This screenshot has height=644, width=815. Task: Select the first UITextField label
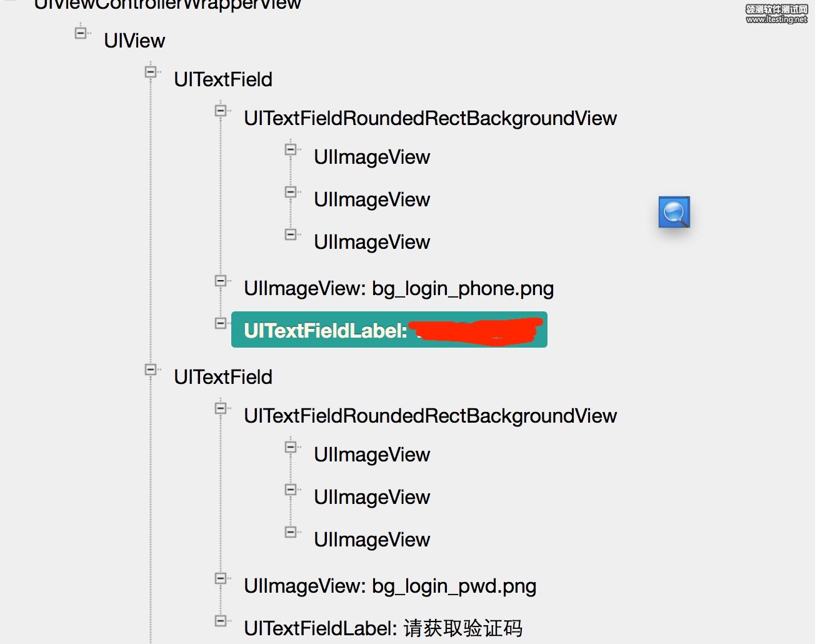click(x=223, y=79)
